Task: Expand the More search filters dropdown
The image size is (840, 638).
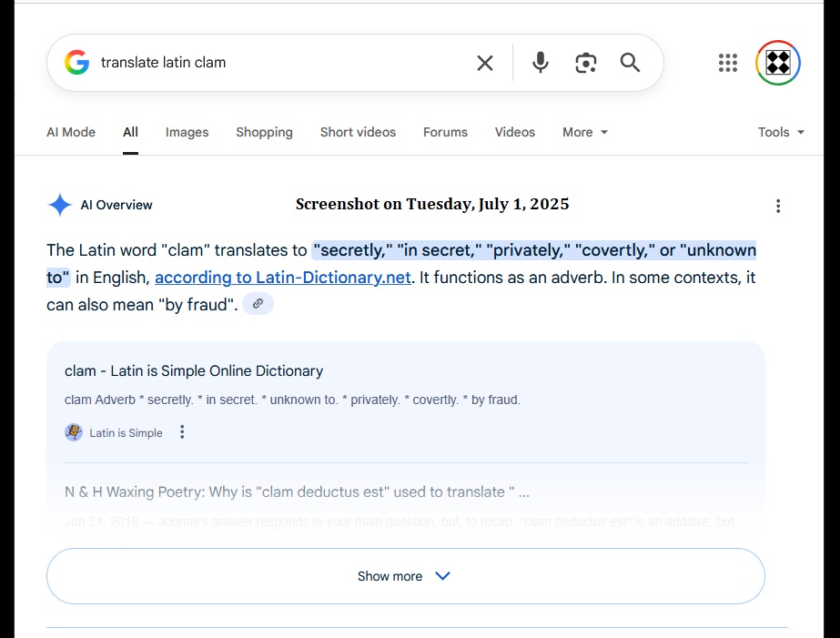Action: (584, 132)
